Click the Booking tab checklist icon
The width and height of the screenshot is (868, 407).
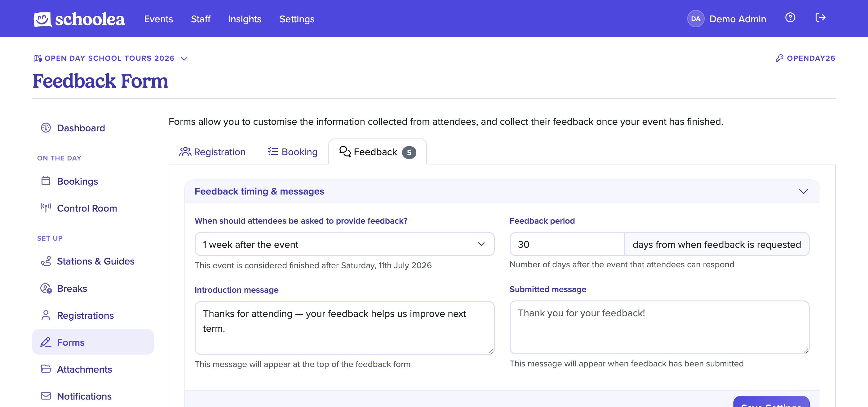coord(272,152)
